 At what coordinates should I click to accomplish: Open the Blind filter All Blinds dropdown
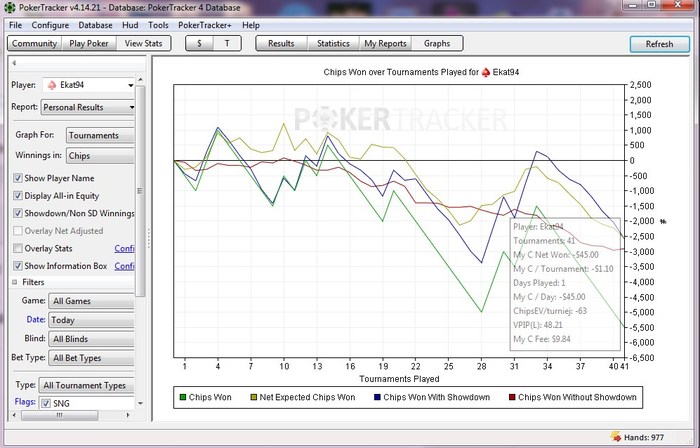tap(91, 339)
